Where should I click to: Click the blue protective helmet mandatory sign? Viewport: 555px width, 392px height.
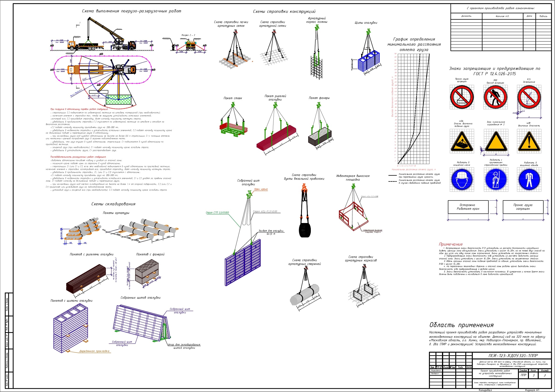[x=462, y=179]
